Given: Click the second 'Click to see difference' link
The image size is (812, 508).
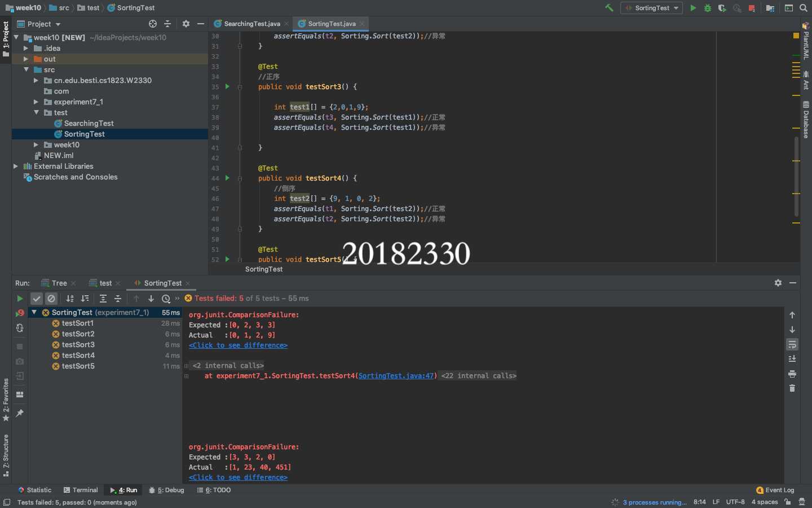Looking at the screenshot, I should [238, 477].
